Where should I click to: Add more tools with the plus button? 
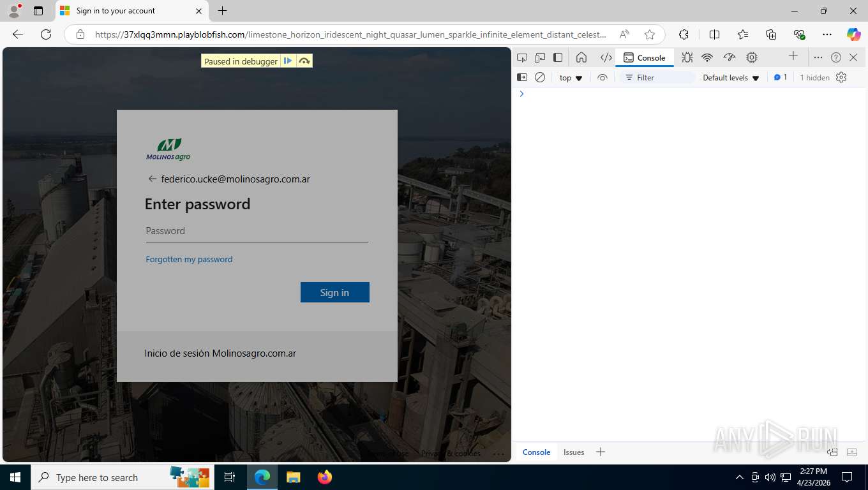(x=793, y=56)
